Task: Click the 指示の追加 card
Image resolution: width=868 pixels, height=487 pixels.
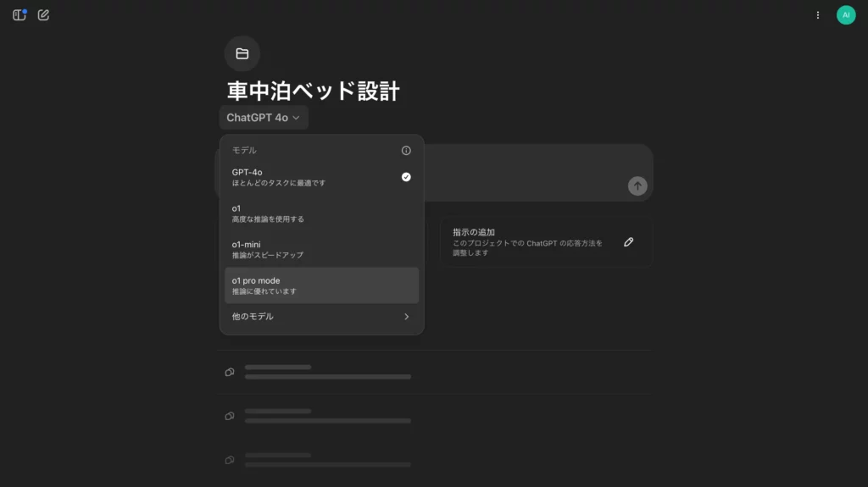Action: [534, 242]
